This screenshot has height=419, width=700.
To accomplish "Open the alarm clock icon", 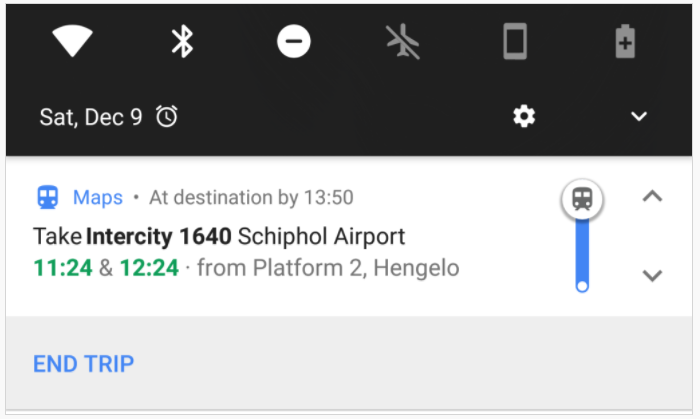I will [167, 117].
